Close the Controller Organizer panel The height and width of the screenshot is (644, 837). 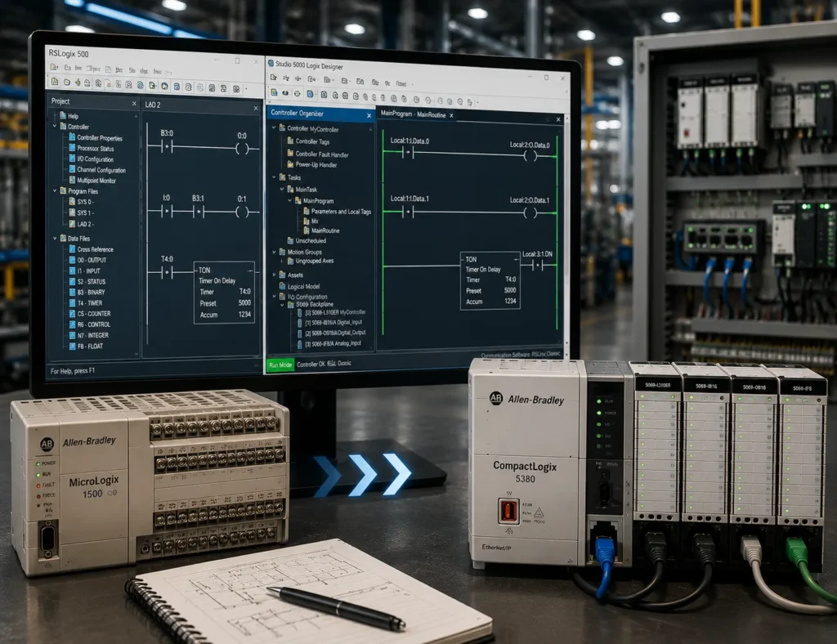click(x=369, y=116)
